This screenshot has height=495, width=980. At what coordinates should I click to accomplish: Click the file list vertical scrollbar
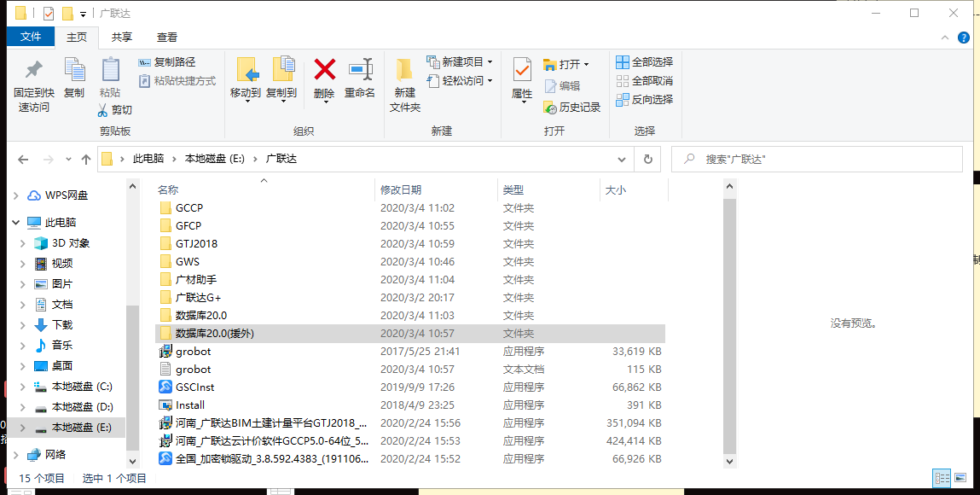click(729, 325)
